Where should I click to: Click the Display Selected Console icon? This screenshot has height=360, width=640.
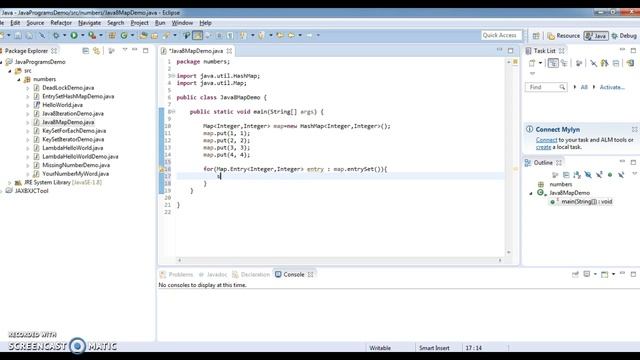click(587, 274)
